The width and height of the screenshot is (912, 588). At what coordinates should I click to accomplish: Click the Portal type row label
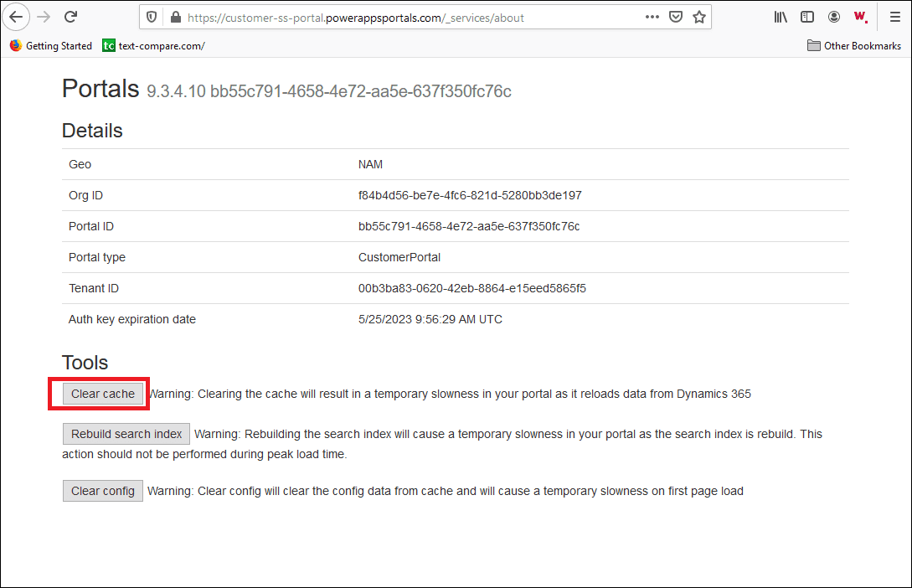97,257
